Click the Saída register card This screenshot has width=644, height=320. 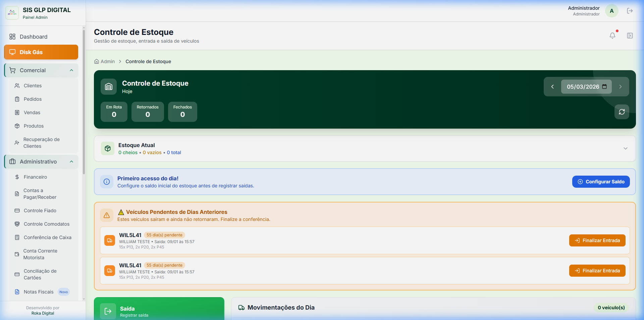click(159, 310)
